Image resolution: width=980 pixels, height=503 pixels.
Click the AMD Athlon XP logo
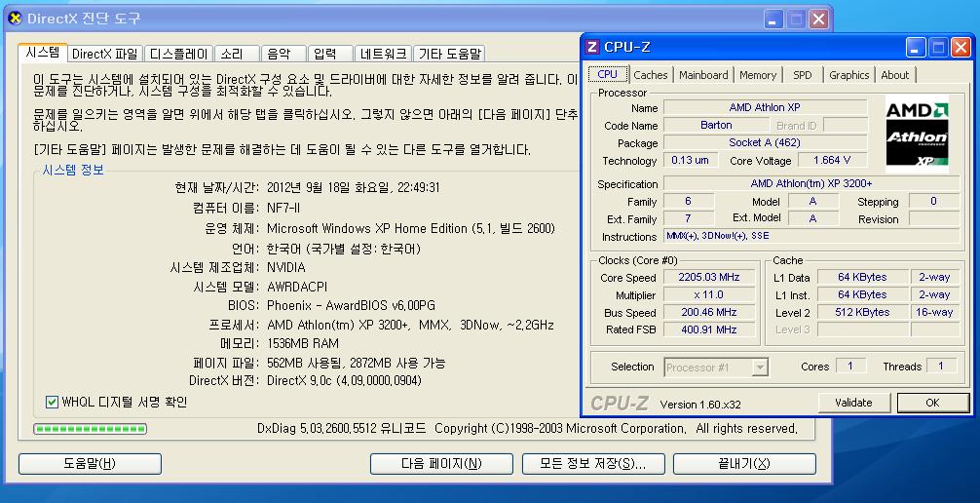point(917,135)
